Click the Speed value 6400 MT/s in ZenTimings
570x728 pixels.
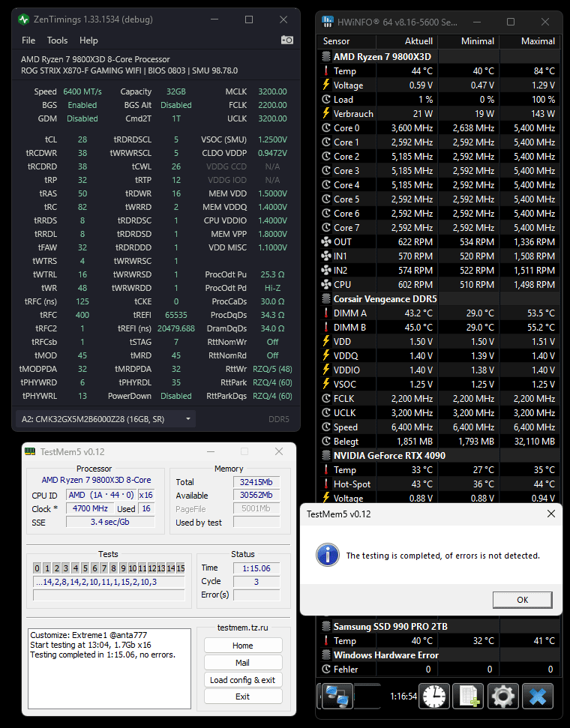click(x=82, y=91)
